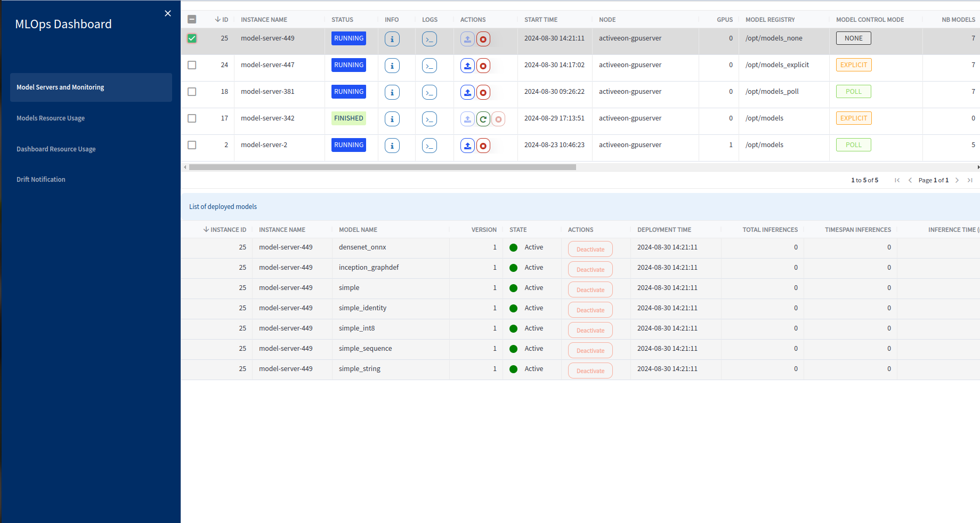Stop model-server-2 instance
980x523 pixels.
(483, 146)
